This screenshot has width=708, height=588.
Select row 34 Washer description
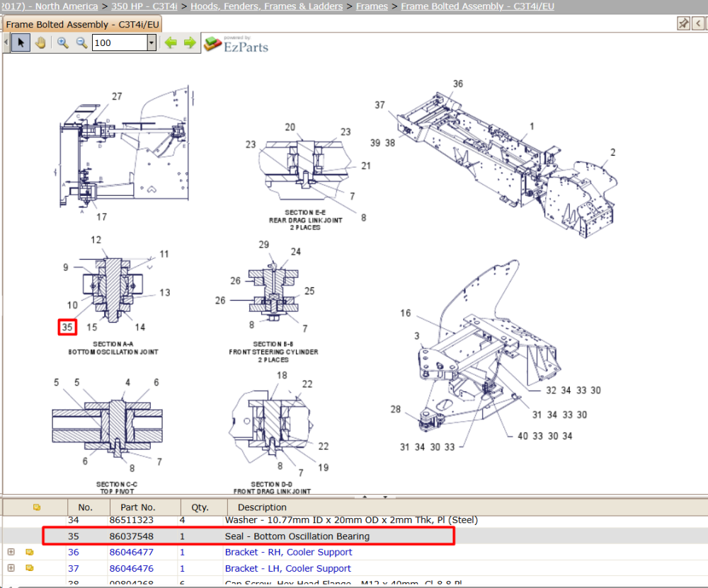(351, 520)
